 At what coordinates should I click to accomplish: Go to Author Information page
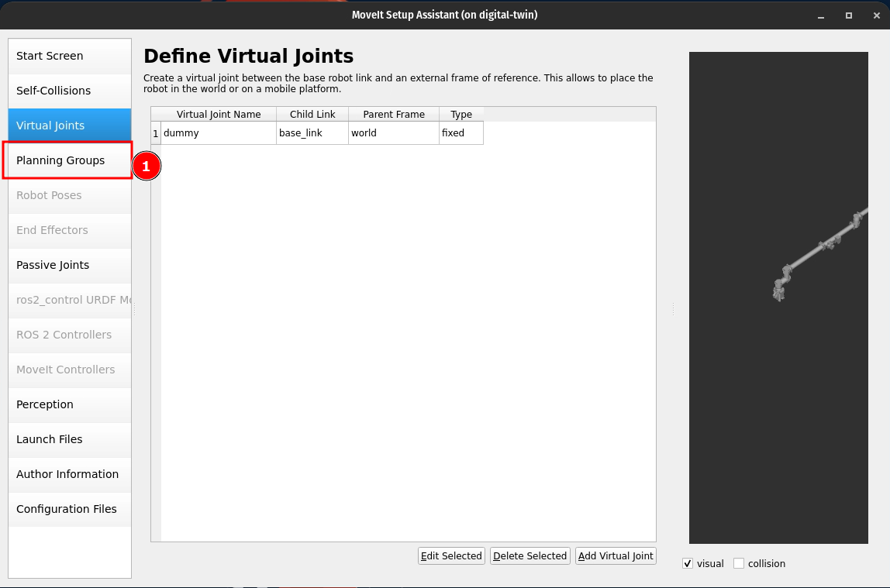[x=67, y=474]
